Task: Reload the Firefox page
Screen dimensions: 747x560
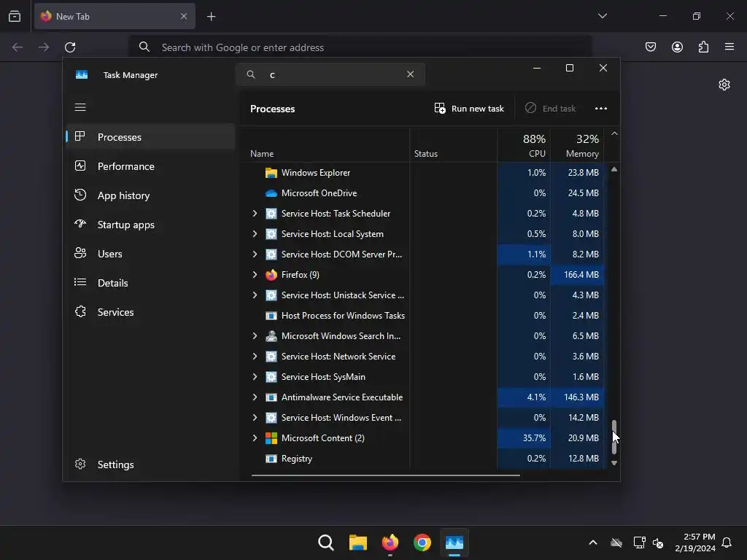Action: point(70,47)
